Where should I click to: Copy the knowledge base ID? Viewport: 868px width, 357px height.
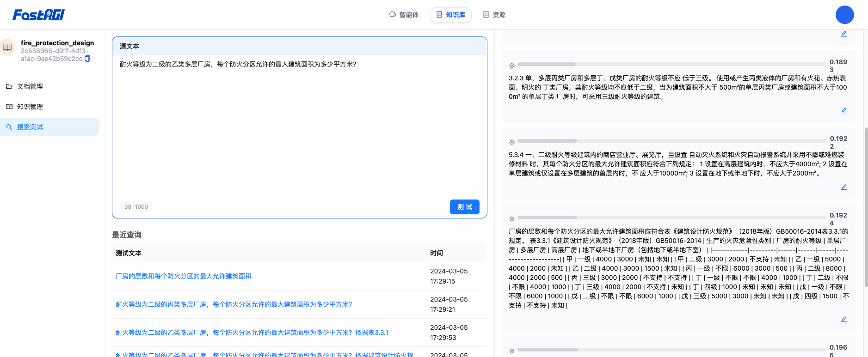point(87,59)
